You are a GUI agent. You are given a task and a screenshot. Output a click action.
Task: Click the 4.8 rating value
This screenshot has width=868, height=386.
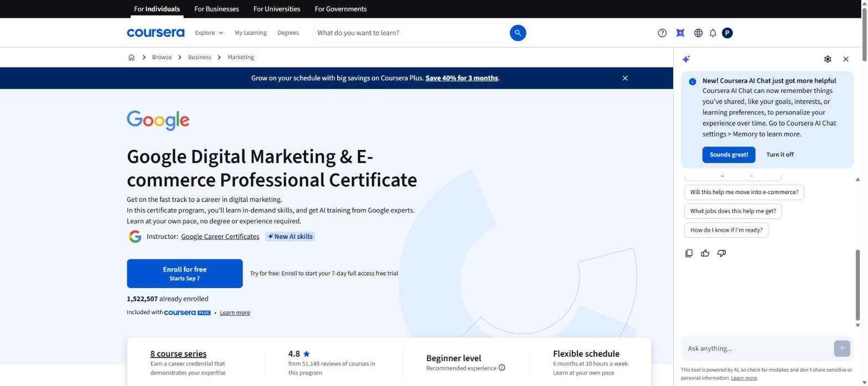coord(294,353)
